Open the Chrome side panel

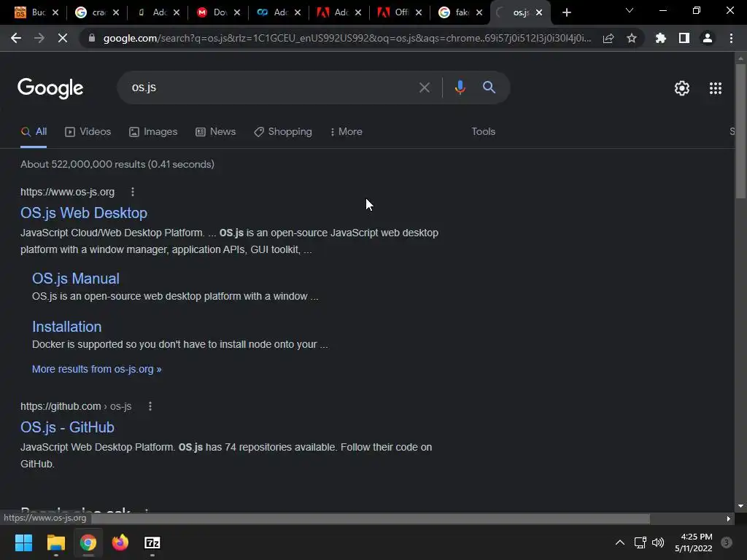pos(684,38)
